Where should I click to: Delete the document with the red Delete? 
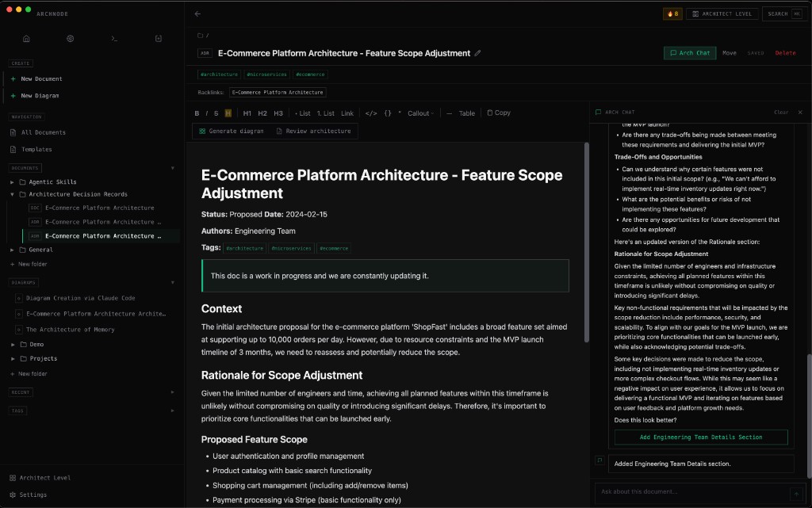coord(785,53)
